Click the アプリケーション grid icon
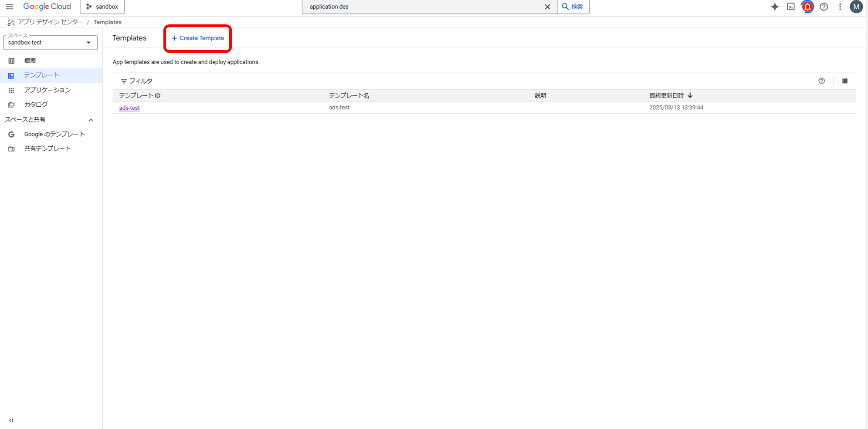868x429 pixels. click(x=11, y=90)
